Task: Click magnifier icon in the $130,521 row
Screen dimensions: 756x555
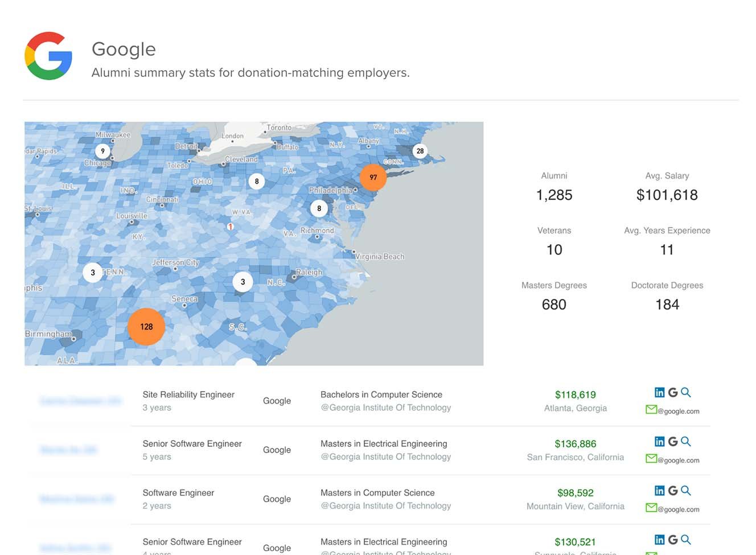Action: (686, 540)
